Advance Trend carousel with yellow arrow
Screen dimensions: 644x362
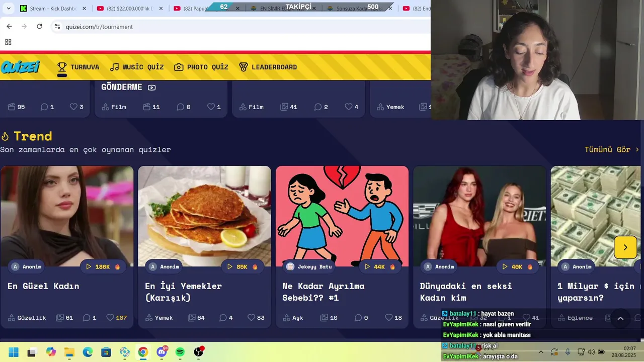tap(625, 247)
